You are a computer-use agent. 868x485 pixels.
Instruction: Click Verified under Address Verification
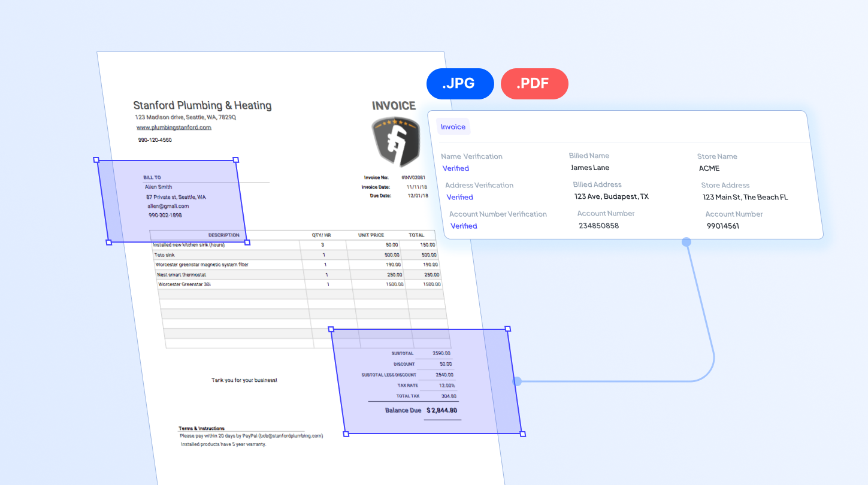459,197
